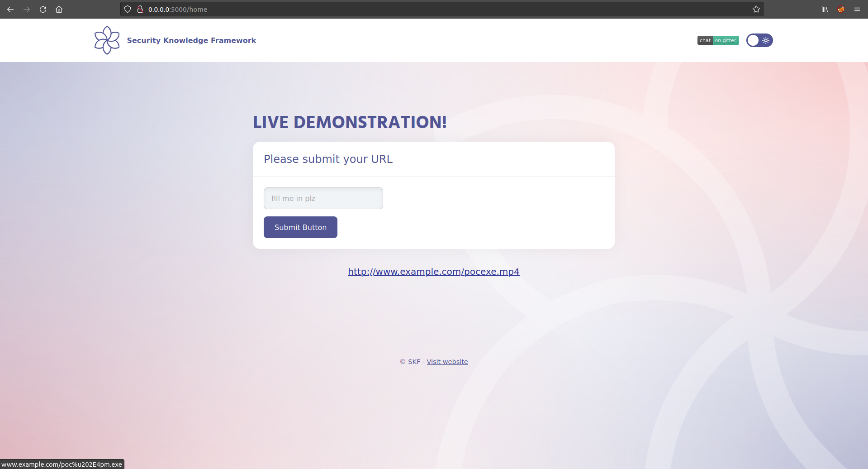Open the browser hamburger menu
The height and width of the screenshot is (469, 868).
tap(857, 9)
